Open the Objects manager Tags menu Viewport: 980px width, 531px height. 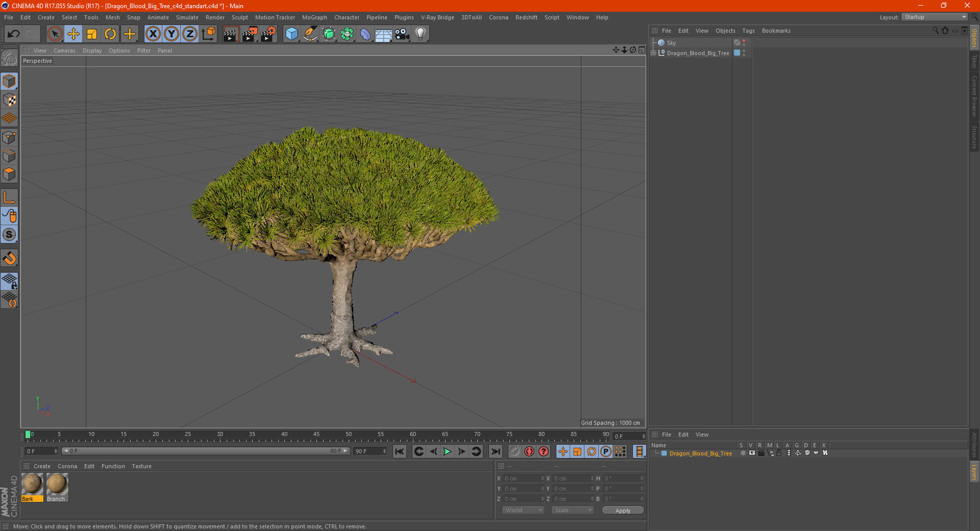(x=748, y=31)
